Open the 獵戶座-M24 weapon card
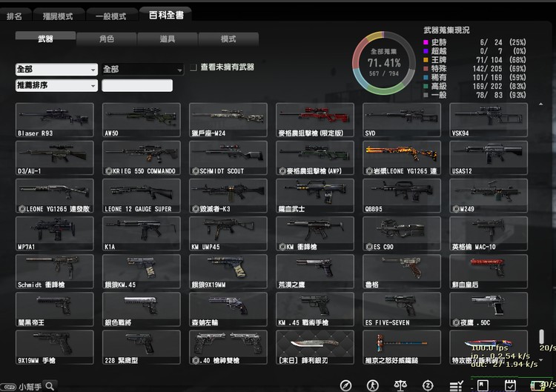This screenshot has height=392, width=556. click(x=228, y=120)
